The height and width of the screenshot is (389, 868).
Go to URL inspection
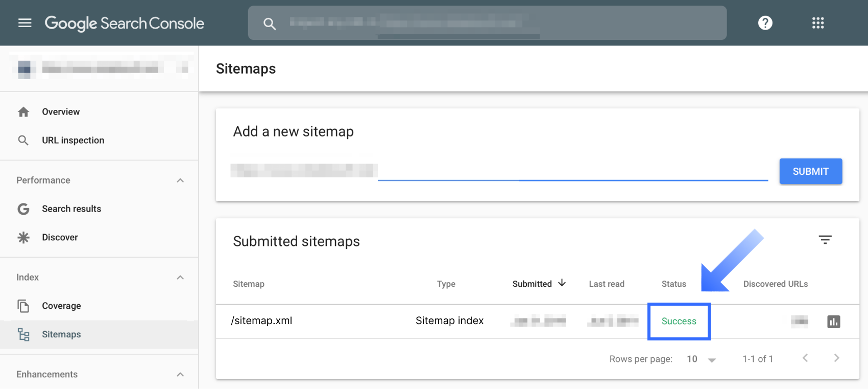click(73, 140)
